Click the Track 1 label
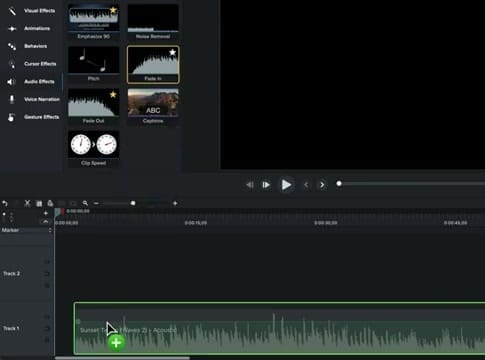 pos(11,328)
